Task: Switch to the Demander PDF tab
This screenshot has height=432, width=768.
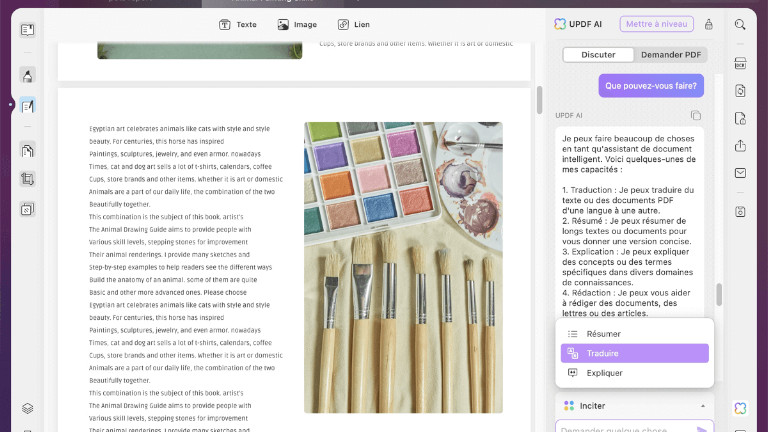Action: click(671, 54)
